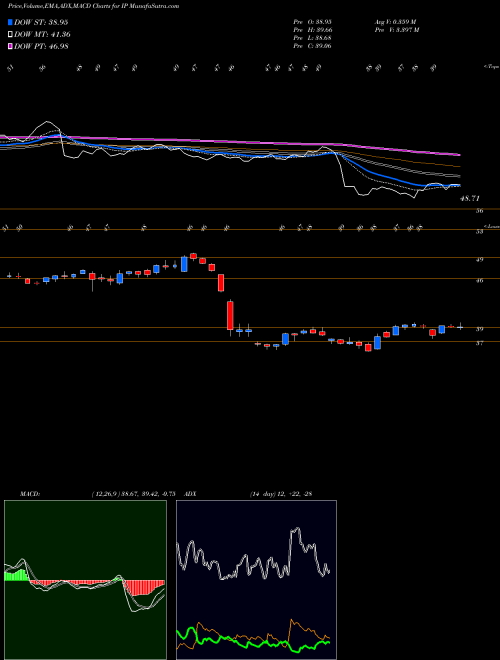Click the Lows label beside the 53 line
Screen dimensions: 500x660
click(491, 226)
